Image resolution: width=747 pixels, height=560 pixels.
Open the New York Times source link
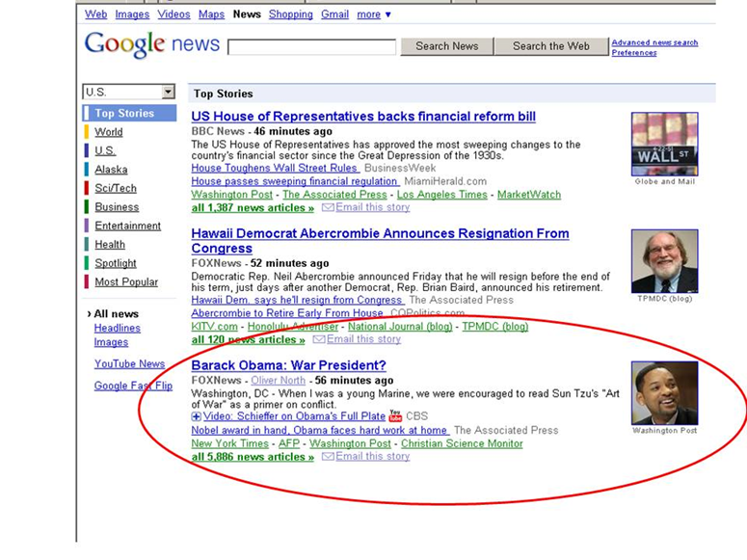(230, 443)
